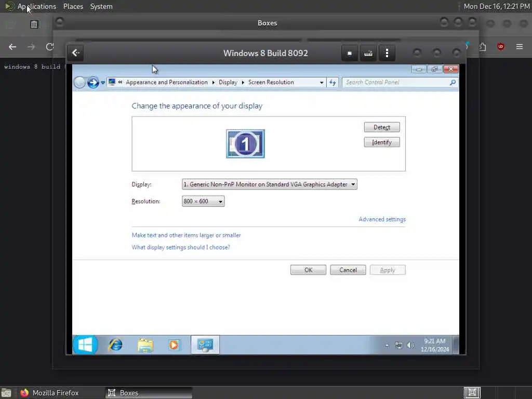Click Screen Resolution breadcrumb
This screenshot has width=532, height=399.
[x=271, y=82]
